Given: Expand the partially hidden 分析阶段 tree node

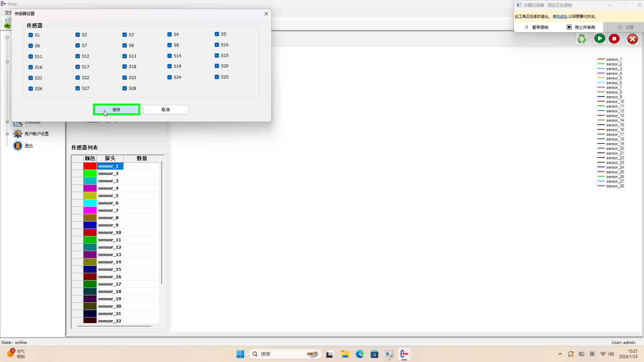Looking at the screenshot, I should pyautogui.click(x=7, y=122).
